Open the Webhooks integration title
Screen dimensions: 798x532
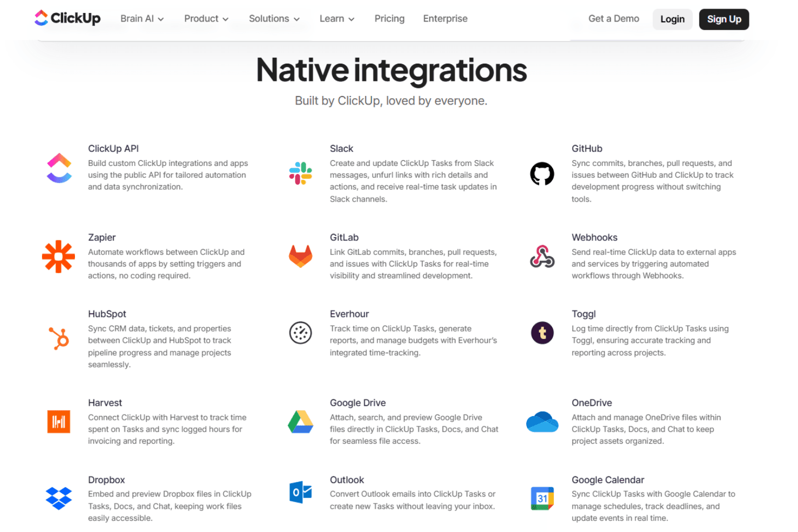pos(594,238)
